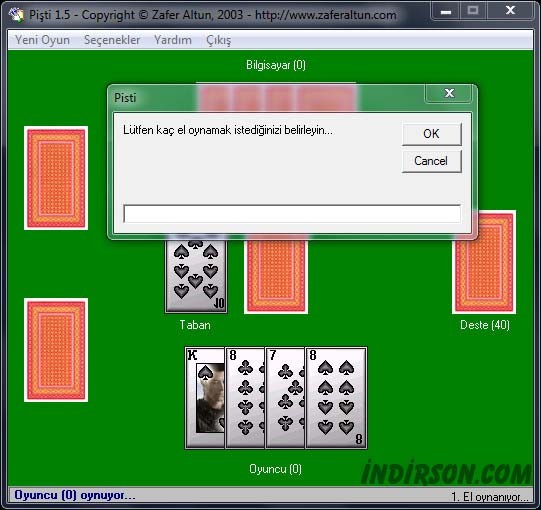The image size is (541, 510).
Task: Confirm the dialog with OK
Action: tap(431, 134)
